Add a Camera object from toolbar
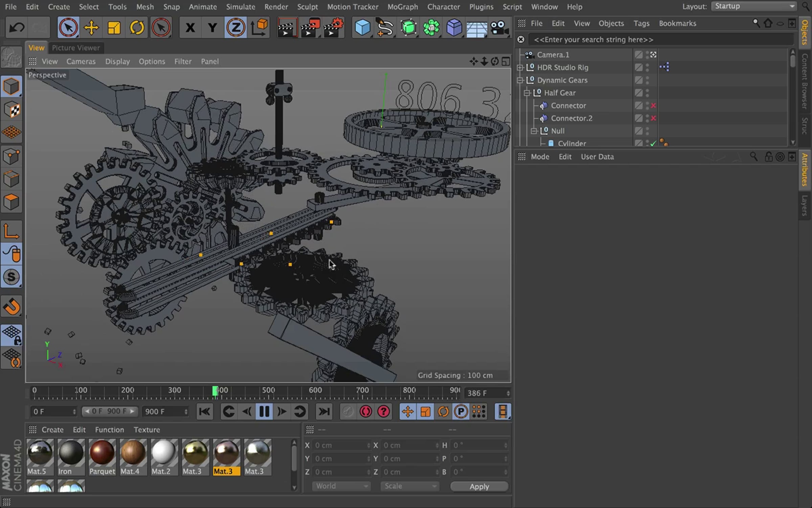 499,27
